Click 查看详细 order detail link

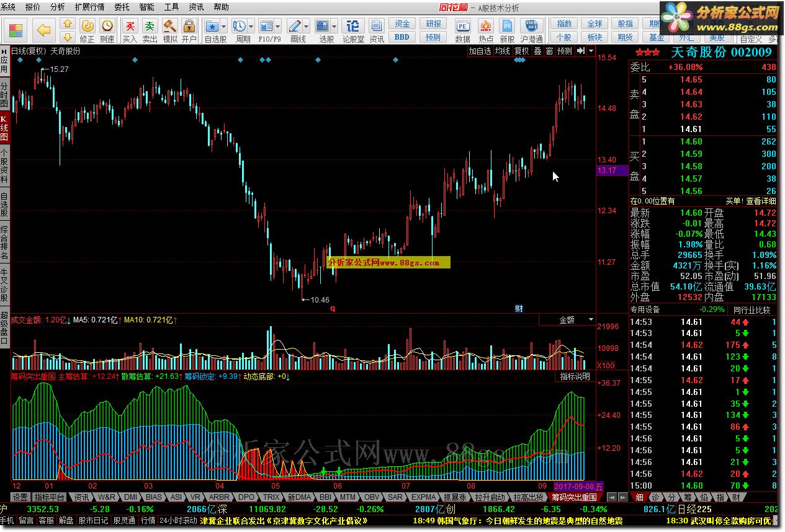coord(760,201)
